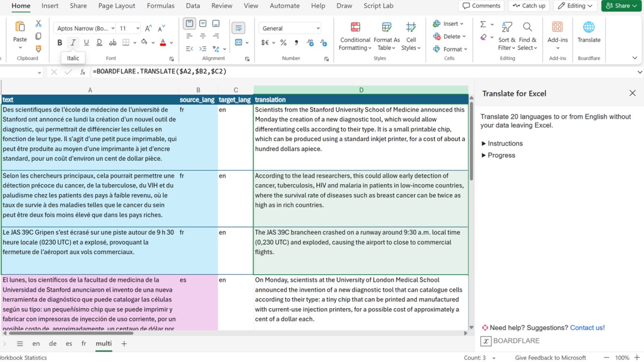Toggle Middle Align

tap(203, 24)
